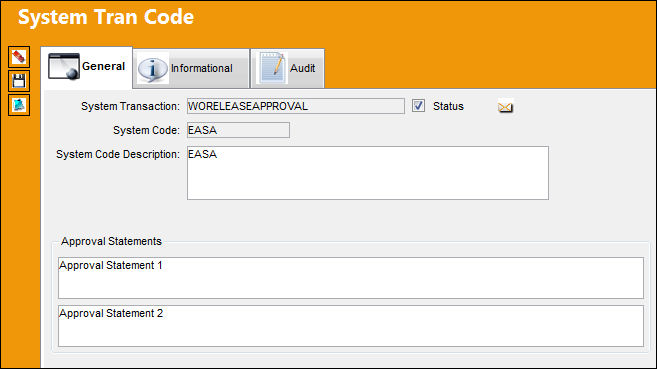This screenshot has width=657, height=369.
Task: Switch to the General tab
Action: 87,67
